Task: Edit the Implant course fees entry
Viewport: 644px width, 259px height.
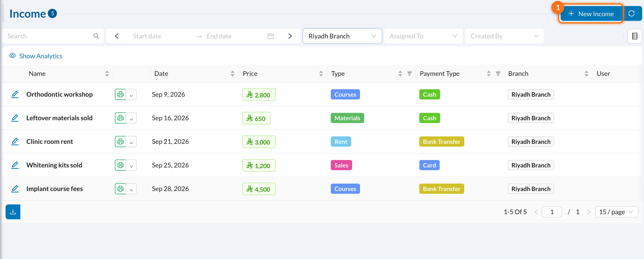Action: pyautogui.click(x=15, y=189)
